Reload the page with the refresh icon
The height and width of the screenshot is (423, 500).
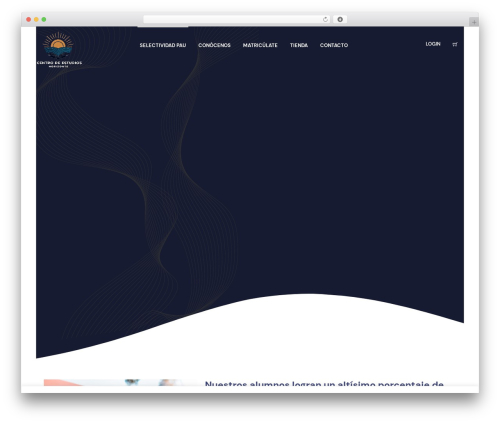pyautogui.click(x=325, y=19)
